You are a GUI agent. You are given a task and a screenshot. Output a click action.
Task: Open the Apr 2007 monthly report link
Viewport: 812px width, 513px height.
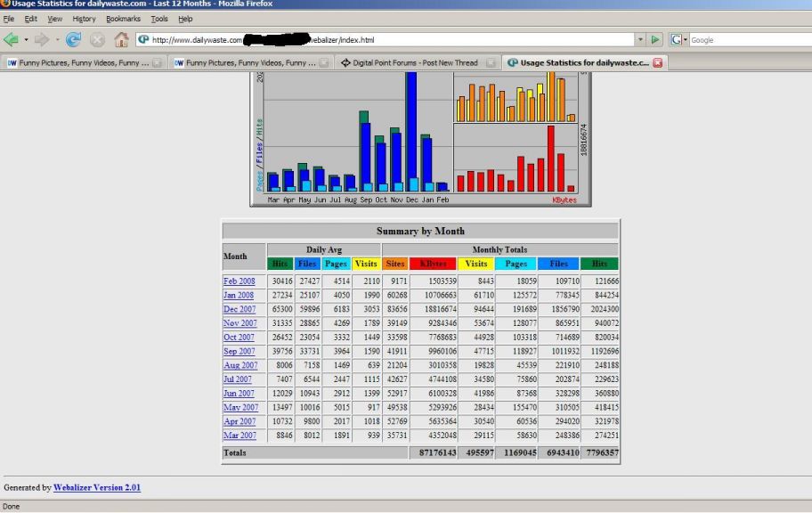coord(240,421)
